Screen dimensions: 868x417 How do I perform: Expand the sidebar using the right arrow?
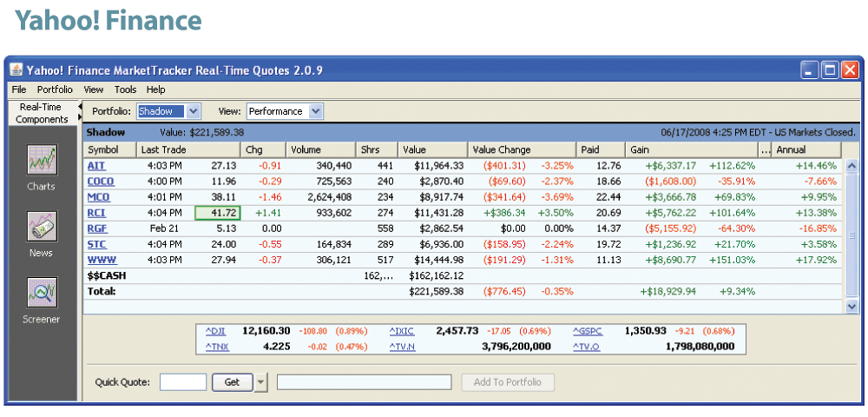(x=80, y=117)
